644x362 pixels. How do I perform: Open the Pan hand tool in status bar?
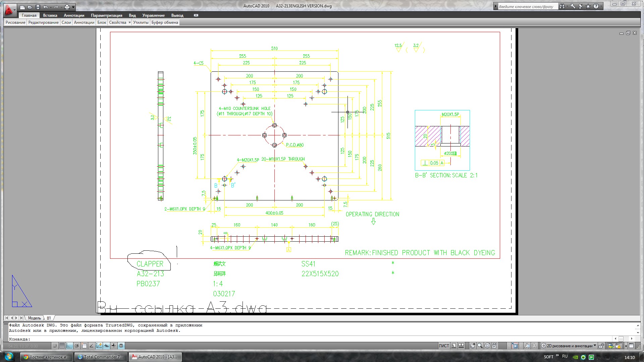[x=472, y=346]
